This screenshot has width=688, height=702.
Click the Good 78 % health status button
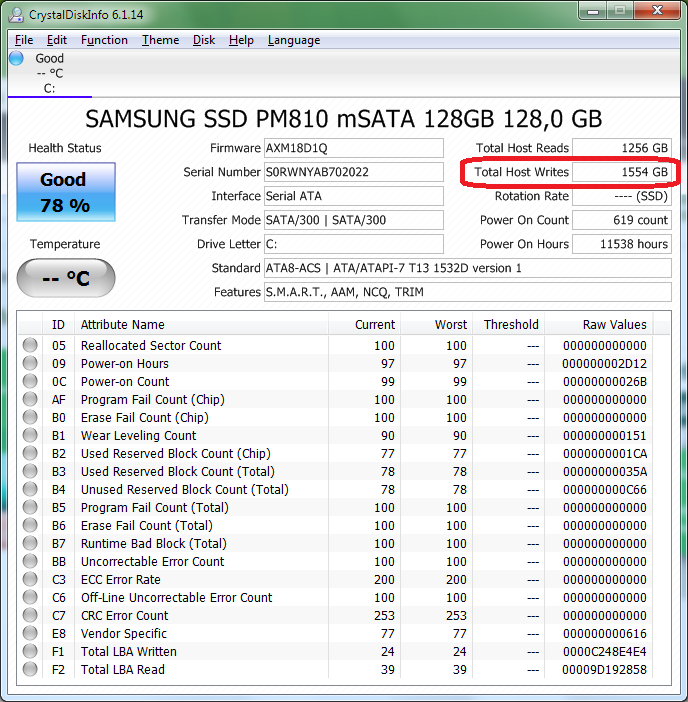(x=65, y=192)
